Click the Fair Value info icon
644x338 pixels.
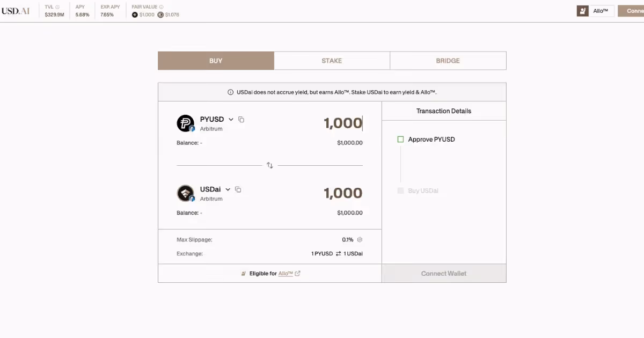[x=160, y=6]
